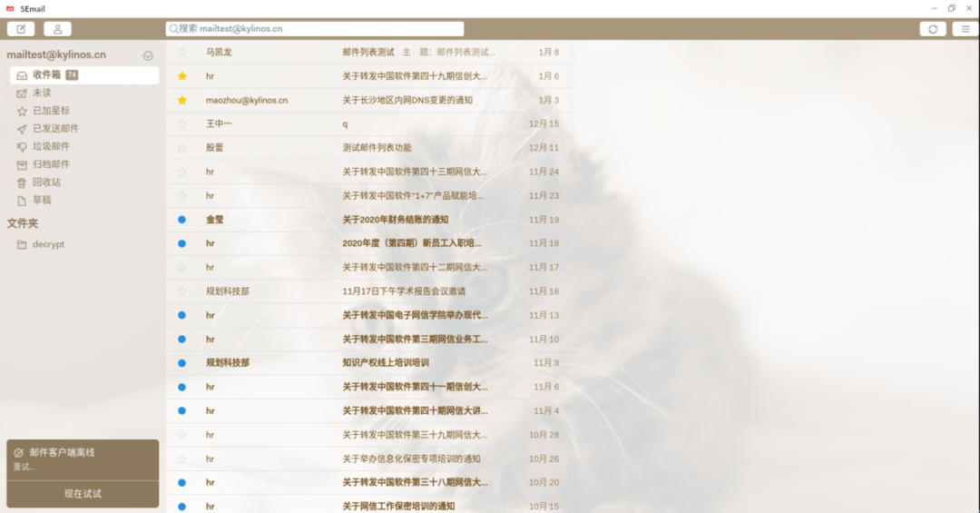Image resolution: width=980 pixels, height=513 pixels.
Task: Star the email from 王中一
Action: click(x=181, y=124)
